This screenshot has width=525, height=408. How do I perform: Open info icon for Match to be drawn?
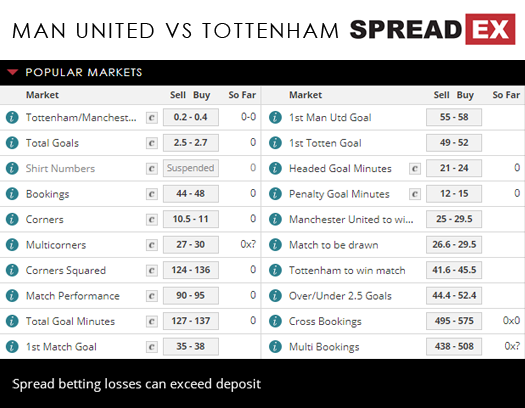click(x=275, y=245)
